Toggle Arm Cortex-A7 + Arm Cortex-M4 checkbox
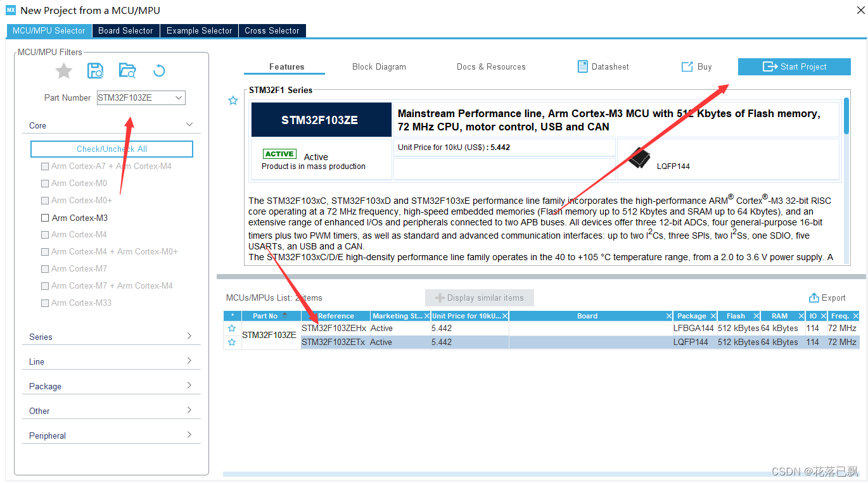This screenshot has height=483, width=868. pyautogui.click(x=44, y=166)
